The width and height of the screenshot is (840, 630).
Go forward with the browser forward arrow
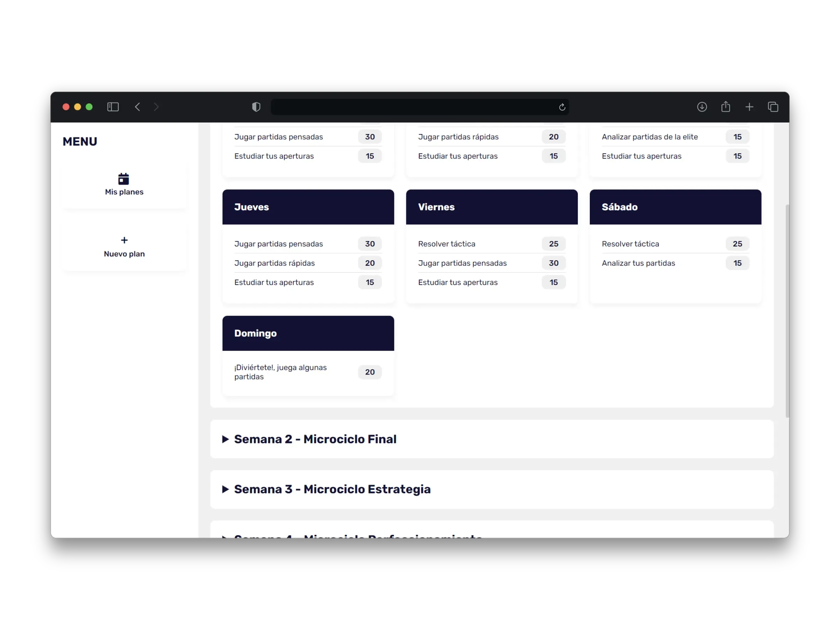click(x=156, y=107)
